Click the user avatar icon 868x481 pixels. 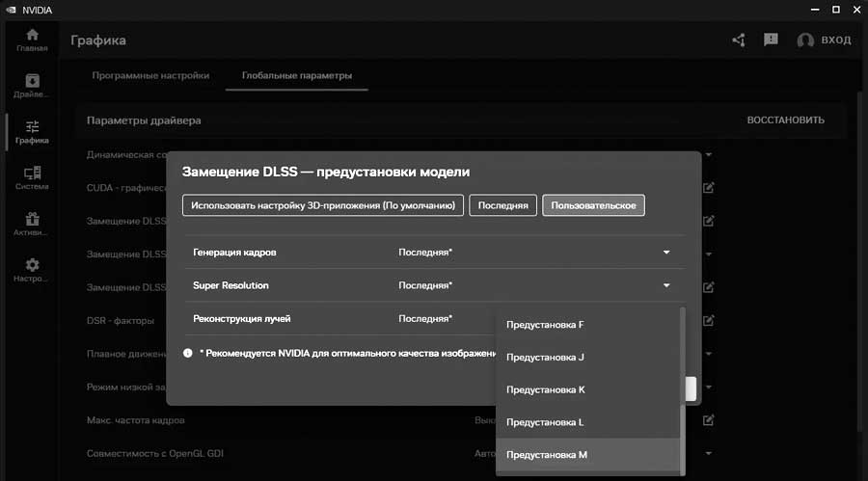click(x=805, y=40)
